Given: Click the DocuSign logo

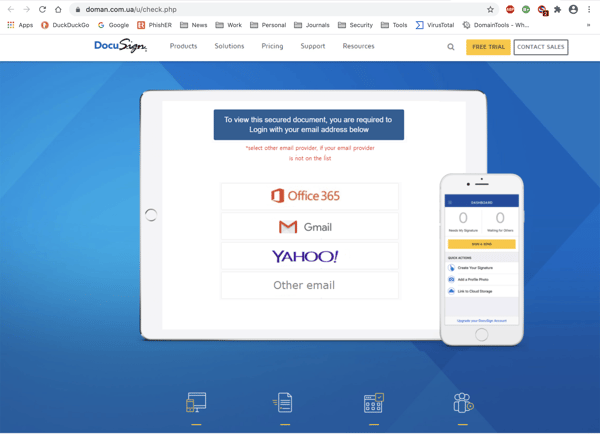Looking at the screenshot, I should coord(120,46).
